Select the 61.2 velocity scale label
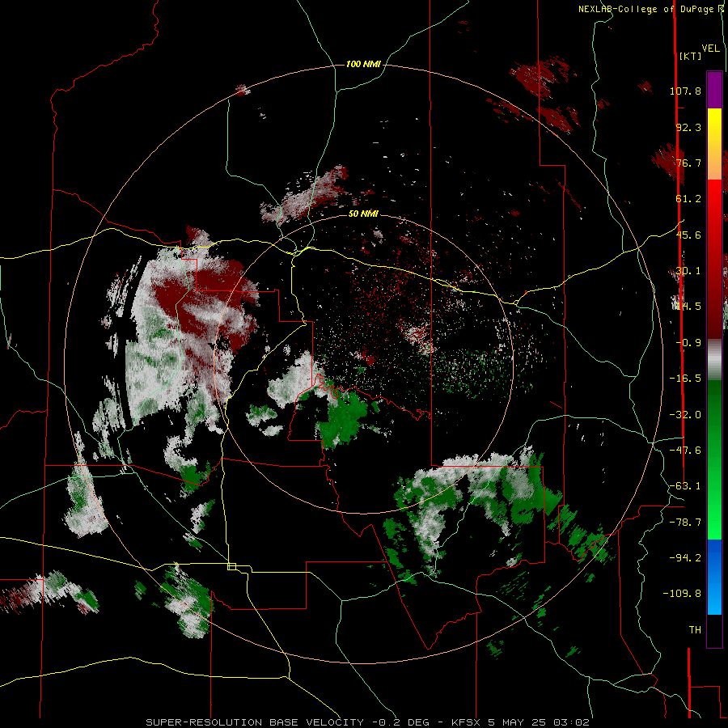The height and width of the screenshot is (728, 728). [x=688, y=199]
